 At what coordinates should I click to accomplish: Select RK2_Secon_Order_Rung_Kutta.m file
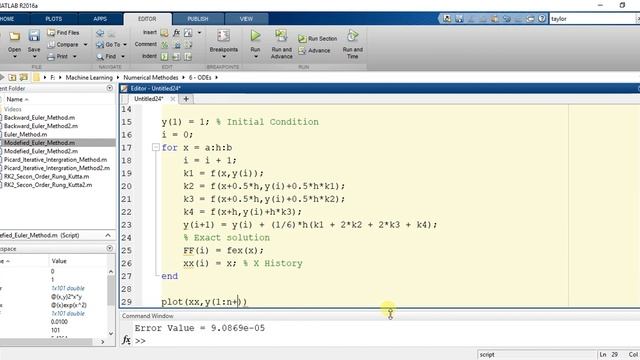(47, 177)
